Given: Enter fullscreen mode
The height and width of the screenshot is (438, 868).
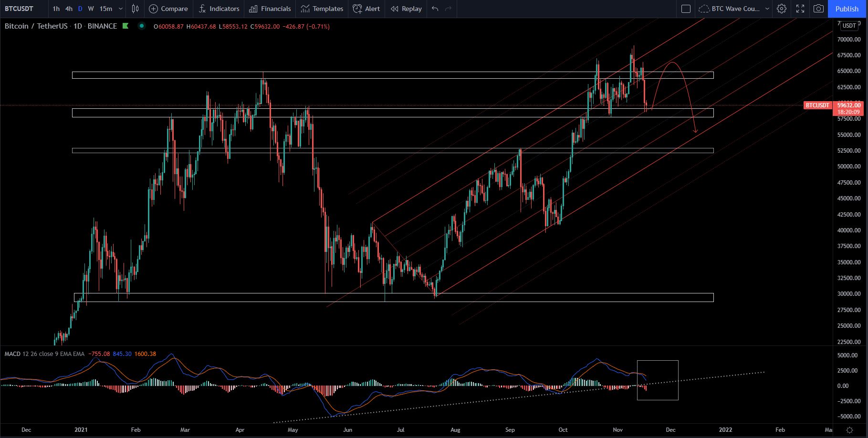Looking at the screenshot, I should (x=800, y=9).
